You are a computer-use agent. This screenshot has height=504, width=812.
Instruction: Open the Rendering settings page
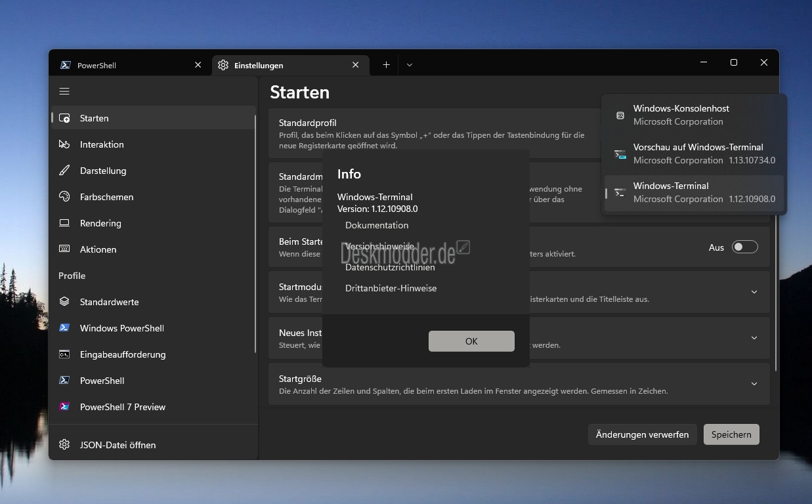click(153, 223)
